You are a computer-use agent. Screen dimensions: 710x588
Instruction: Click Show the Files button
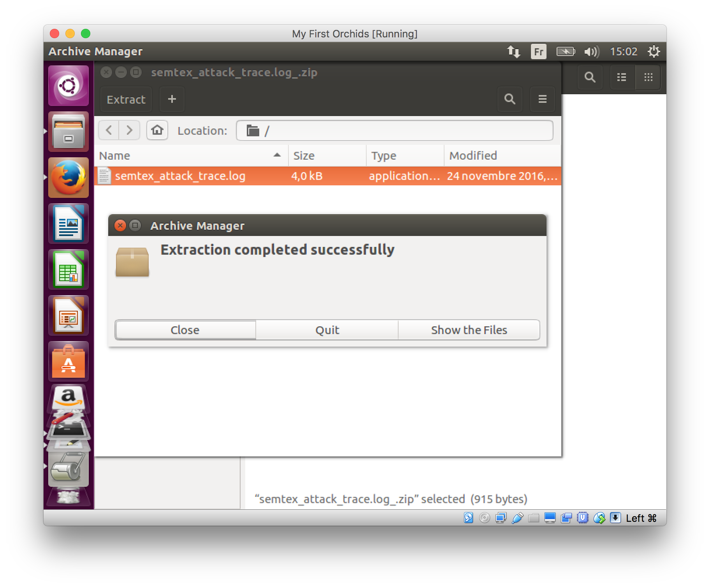[x=469, y=330]
